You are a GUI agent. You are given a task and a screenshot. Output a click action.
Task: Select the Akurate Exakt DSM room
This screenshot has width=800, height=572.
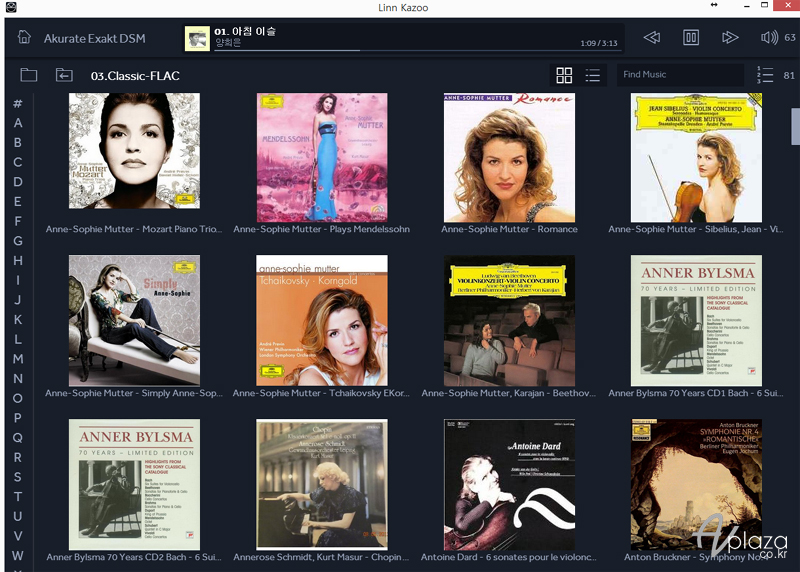94,39
